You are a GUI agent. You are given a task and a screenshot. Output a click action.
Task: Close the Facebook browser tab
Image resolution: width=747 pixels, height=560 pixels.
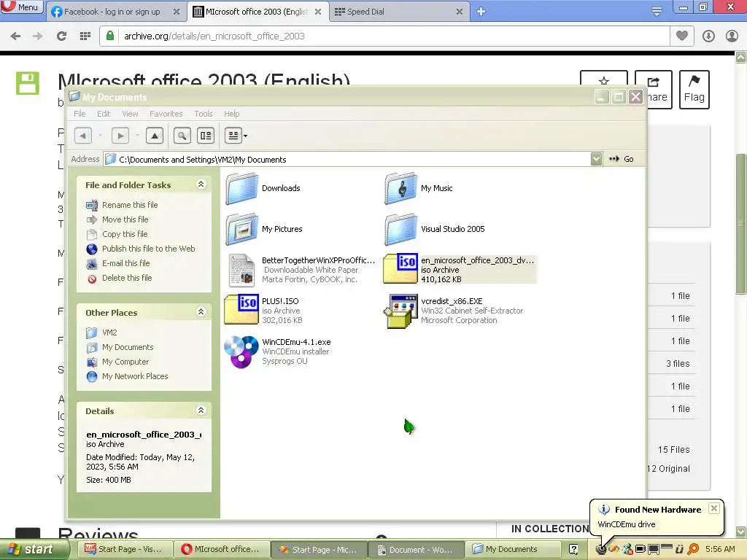click(x=177, y=12)
